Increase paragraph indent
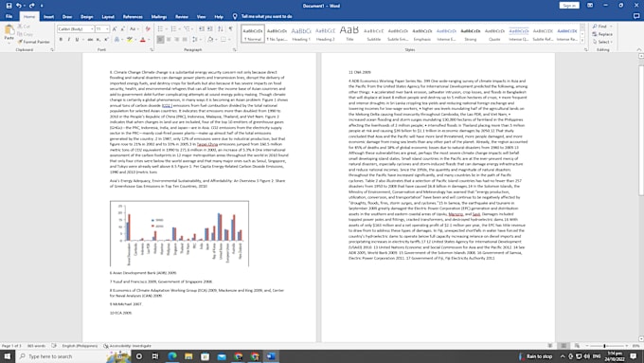This screenshot has width=644, height=363. 210,29
